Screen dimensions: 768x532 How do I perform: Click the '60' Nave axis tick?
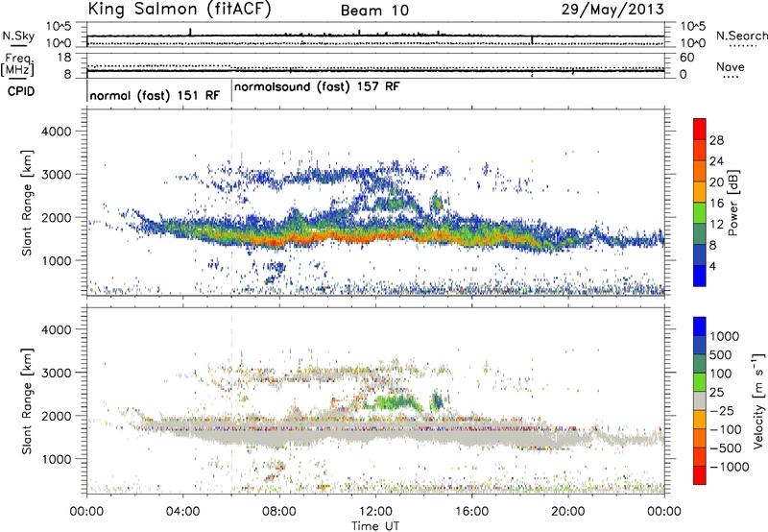point(686,58)
